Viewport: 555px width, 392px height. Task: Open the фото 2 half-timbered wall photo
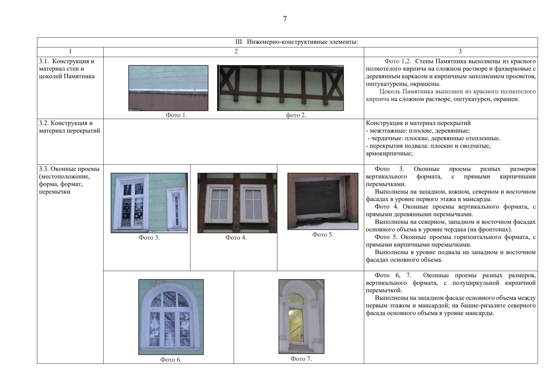281,88
